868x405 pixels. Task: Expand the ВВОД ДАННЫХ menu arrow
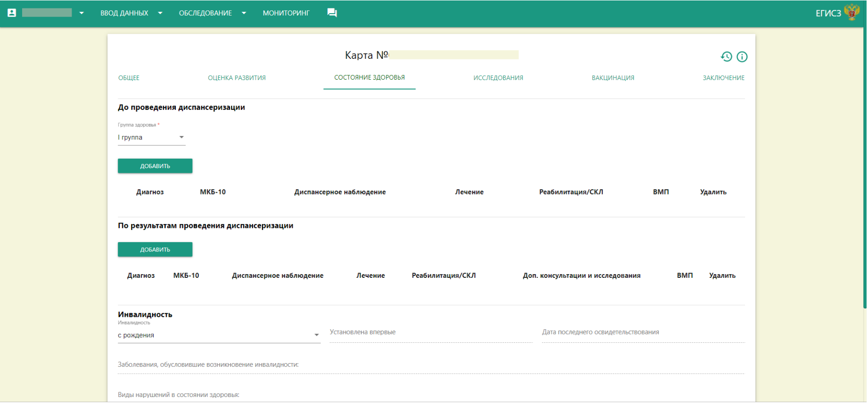point(160,13)
